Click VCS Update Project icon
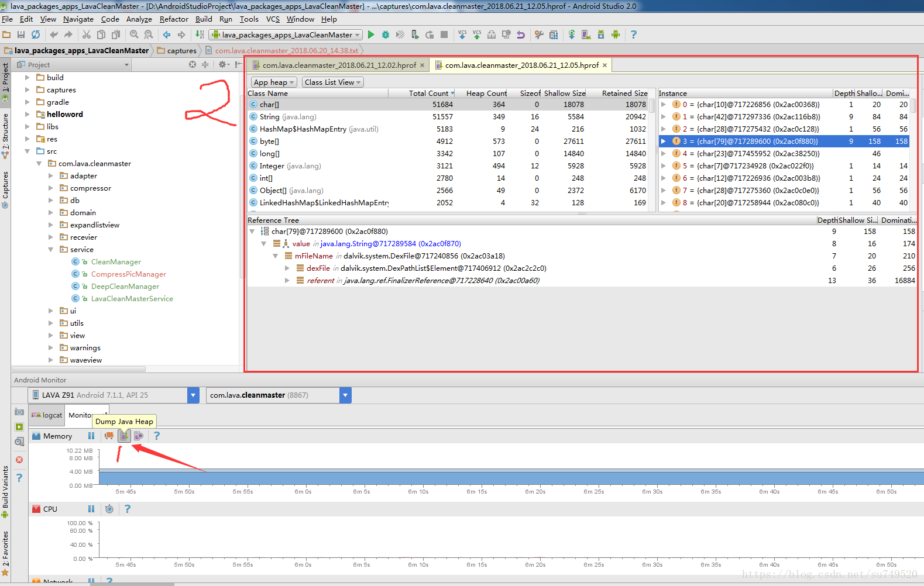The image size is (924, 586). [x=462, y=35]
